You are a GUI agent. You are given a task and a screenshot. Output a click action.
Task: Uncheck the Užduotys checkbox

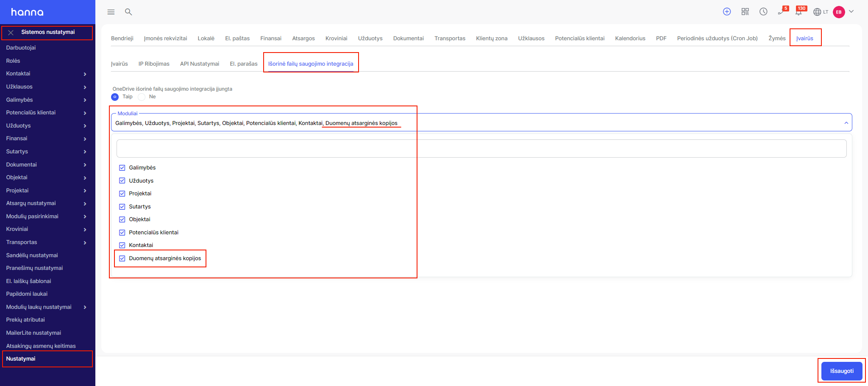click(122, 181)
